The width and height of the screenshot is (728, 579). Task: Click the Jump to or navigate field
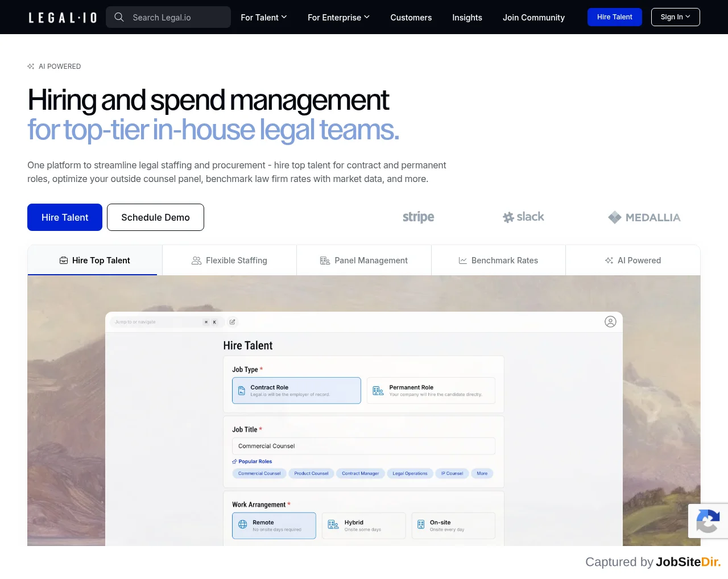pos(166,322)
